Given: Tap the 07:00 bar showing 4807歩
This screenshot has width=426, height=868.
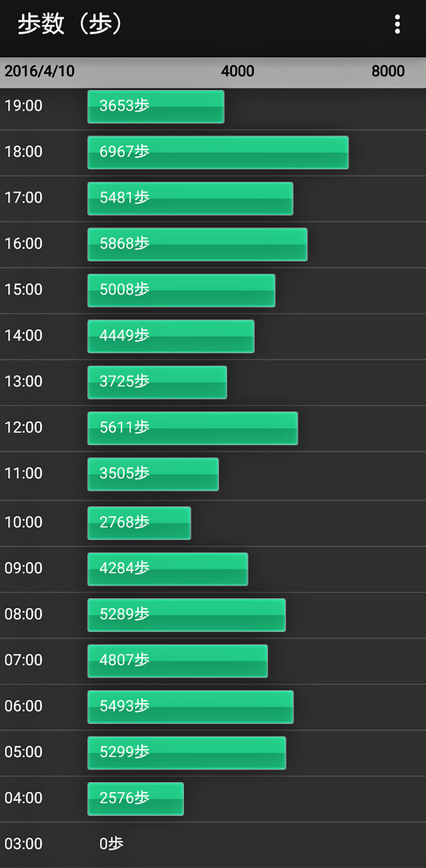Looking at the screenshot, I should click(177, 661).
